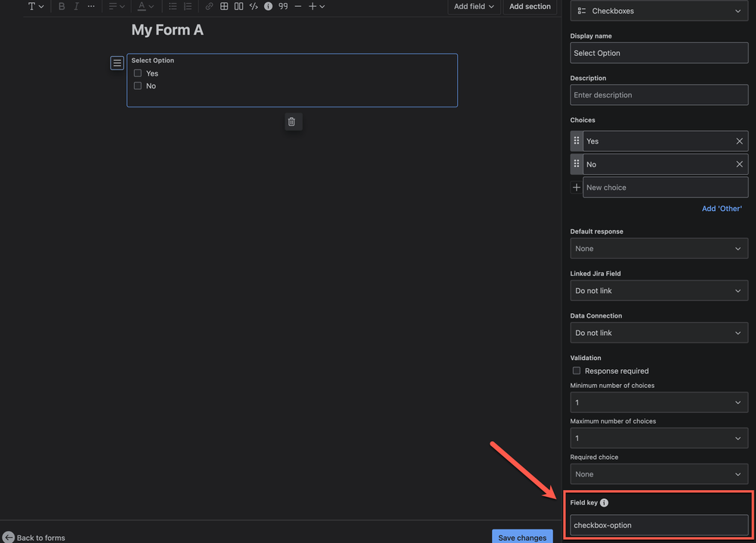
Task: Insert a quote block
Action: (x=282, y=6)
